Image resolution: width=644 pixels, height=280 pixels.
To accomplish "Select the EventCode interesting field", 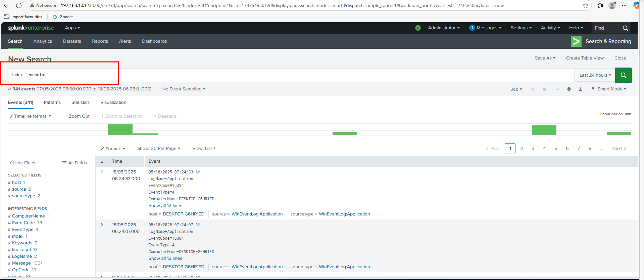I will coord(23,223).
